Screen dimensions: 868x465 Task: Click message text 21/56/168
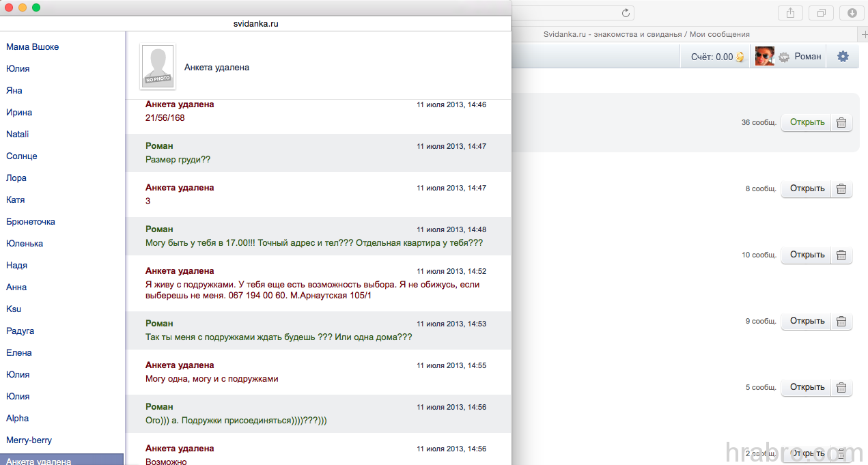[165, 118]
